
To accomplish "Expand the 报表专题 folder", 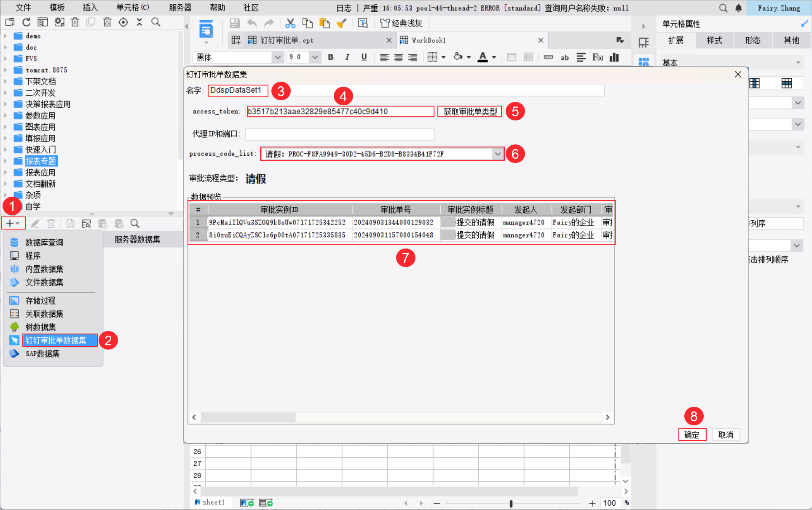I will 5,161.
